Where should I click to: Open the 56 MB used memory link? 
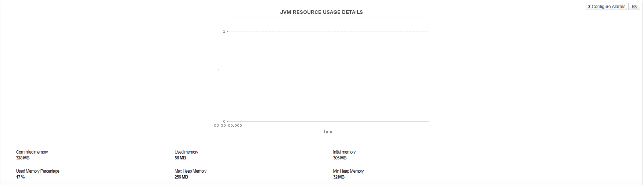pyautogui.click(x=180, y=158)
